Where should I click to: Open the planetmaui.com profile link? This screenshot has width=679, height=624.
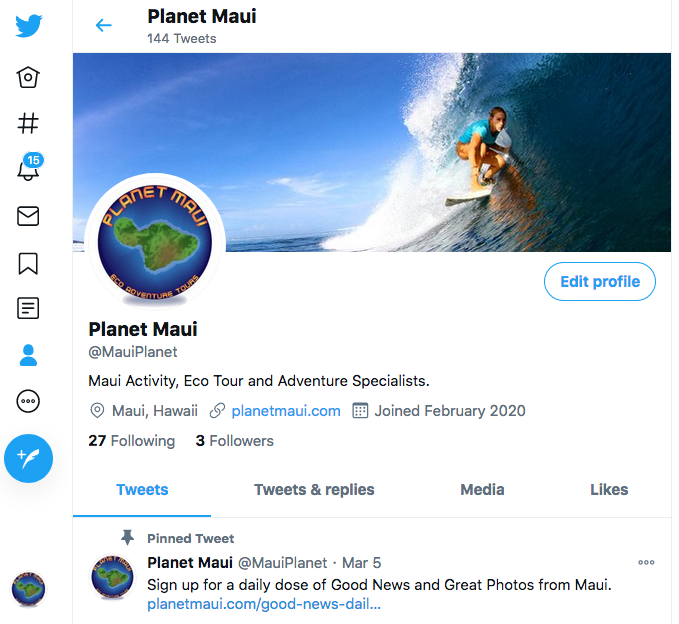point(286,411)
